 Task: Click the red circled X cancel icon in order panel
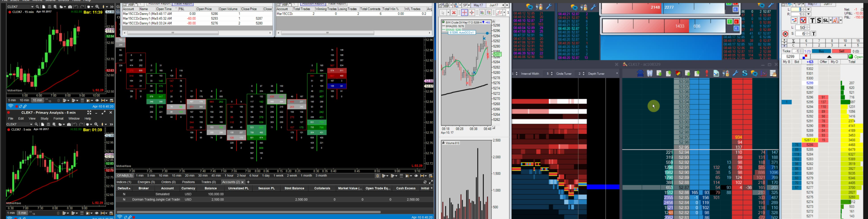pos(785,34)
